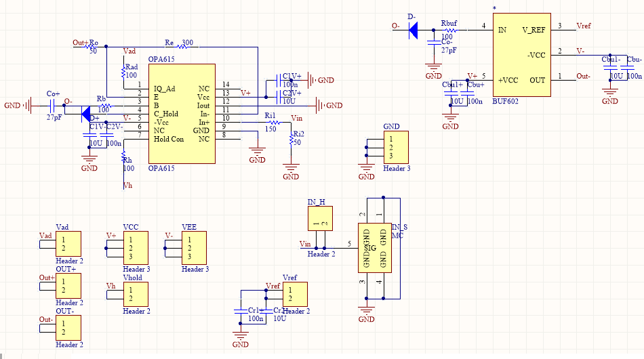Screen dimensions: 644x359
Task: Click the Co+ 27pF capacitor symbol
Action: [x=52, y=106]
